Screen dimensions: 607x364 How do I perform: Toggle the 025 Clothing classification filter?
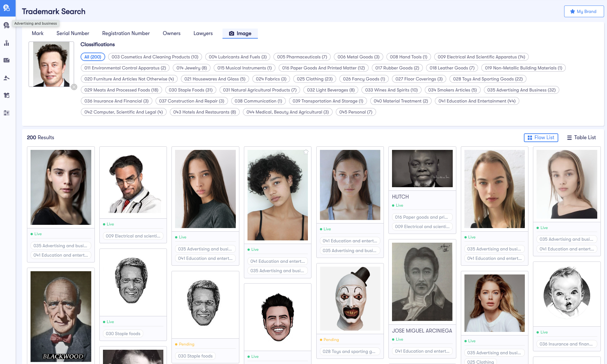314,79
